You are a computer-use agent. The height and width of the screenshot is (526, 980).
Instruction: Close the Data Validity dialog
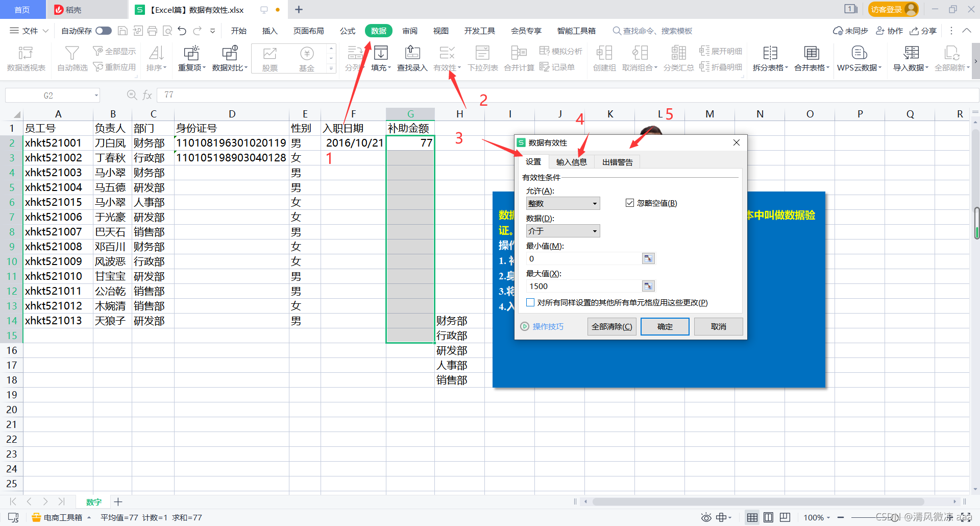click(x=736, y=142)
